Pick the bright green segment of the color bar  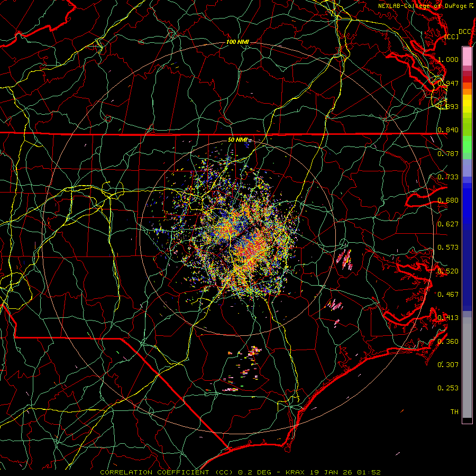pyautogui.click(x=467, y=144)
